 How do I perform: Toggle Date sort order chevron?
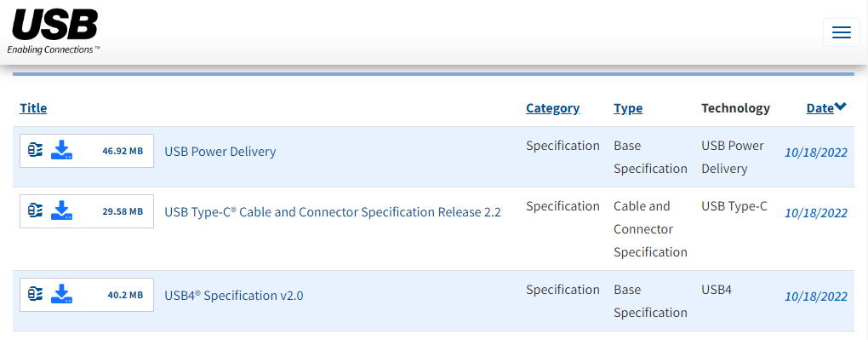tap(841, 107)
